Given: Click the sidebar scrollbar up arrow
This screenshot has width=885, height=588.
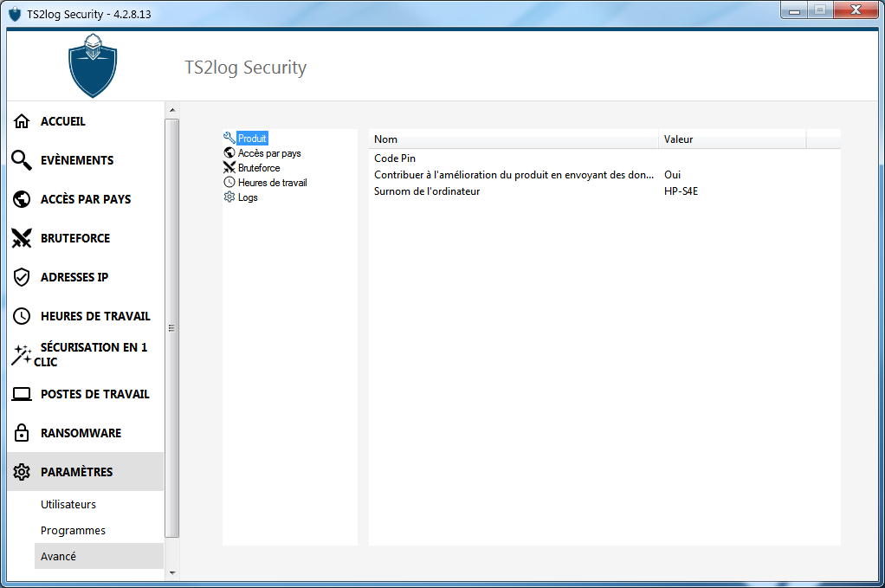Looking at the screenshot, I should click(x=172, y=110).
